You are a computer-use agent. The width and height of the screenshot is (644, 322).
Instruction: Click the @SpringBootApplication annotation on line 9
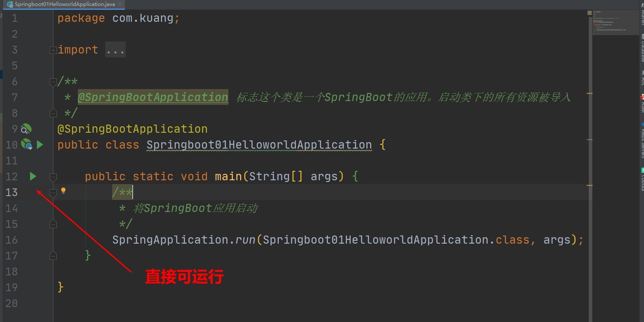click(133, 129)
